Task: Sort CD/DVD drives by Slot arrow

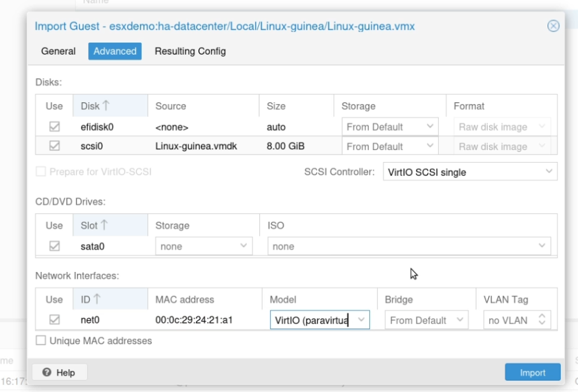Action: tap(104, 225)
